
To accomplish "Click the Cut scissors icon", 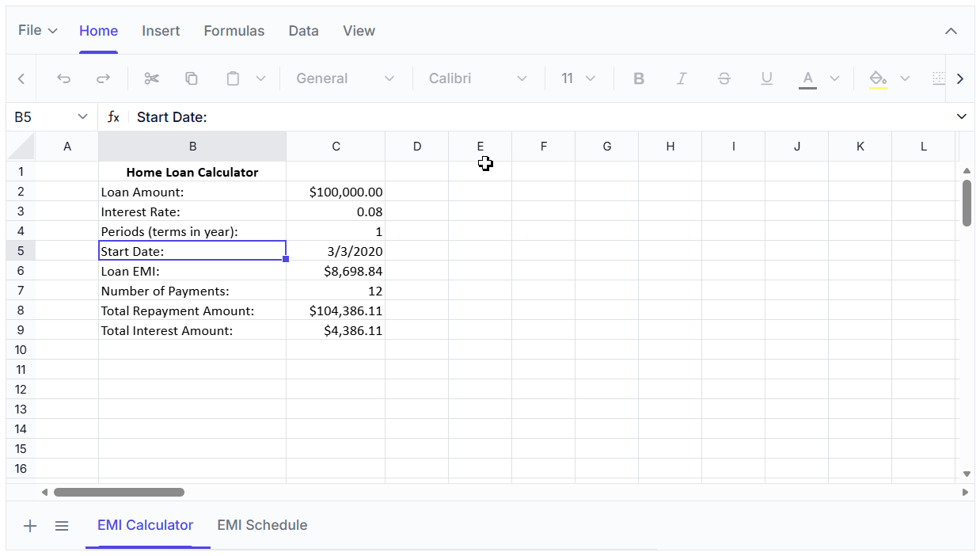I will click(x=151, y=78).
